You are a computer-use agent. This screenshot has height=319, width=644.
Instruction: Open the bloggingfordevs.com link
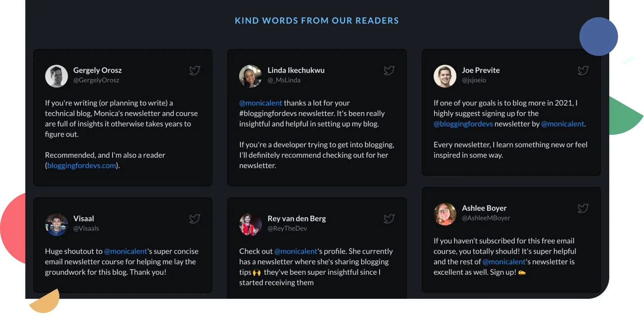pos(81,165)
